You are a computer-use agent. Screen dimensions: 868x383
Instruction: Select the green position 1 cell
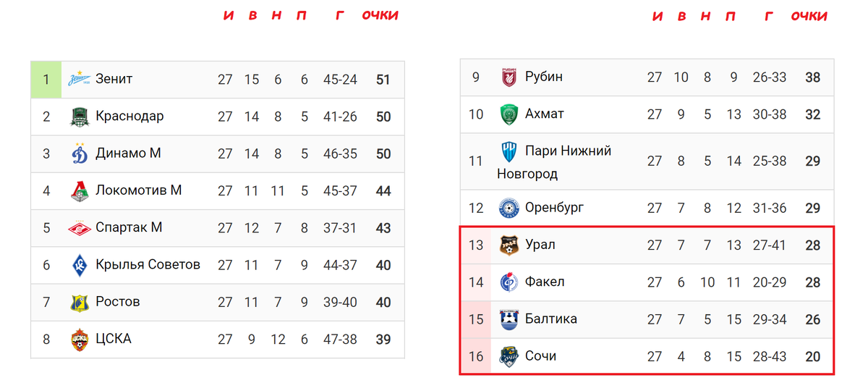coord(46,80)
